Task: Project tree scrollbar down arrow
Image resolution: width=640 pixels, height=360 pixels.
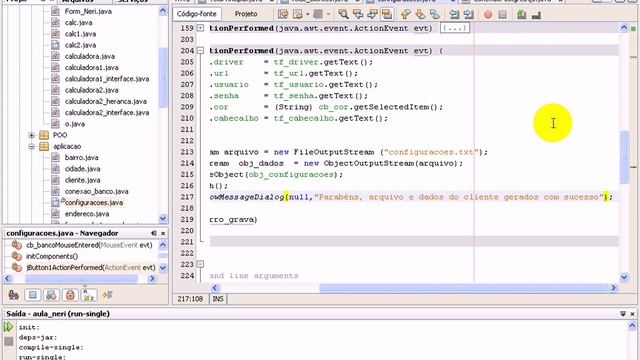Action: click(163, 219)
